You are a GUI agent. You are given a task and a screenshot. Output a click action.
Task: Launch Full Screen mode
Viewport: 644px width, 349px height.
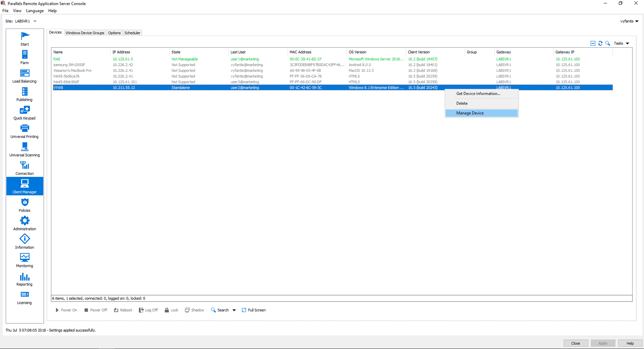pos(254,310)
